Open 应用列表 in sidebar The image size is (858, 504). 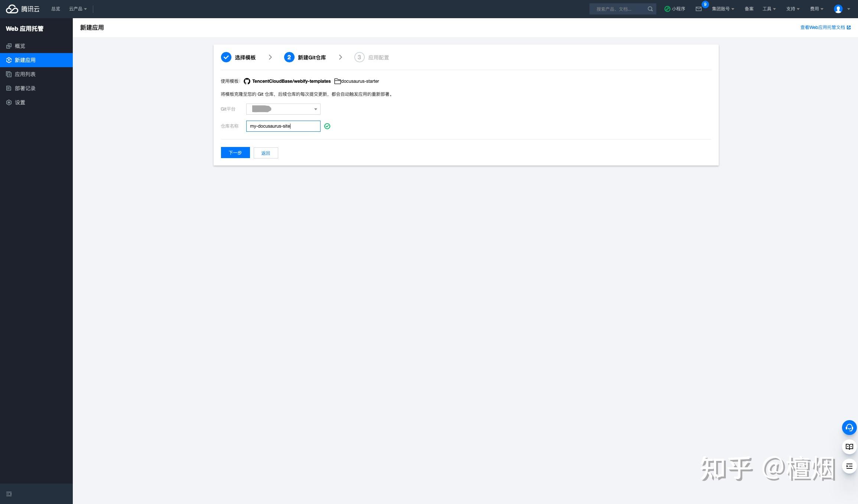click(36, 74)
